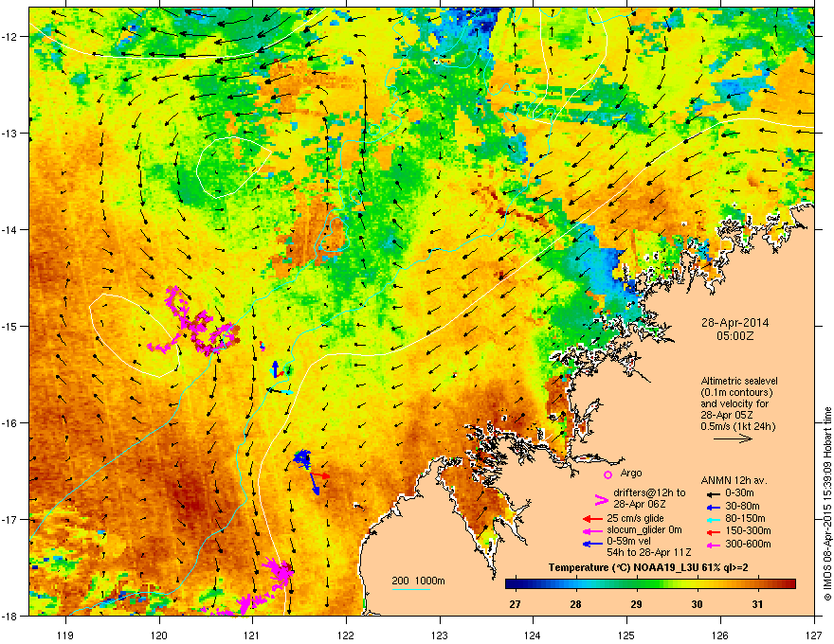The width and height of the screenshot is (834, 644).
Task: Click the magenta drifters chevron legend symbol
Action: pyautogui.click(x=601, y=499)
